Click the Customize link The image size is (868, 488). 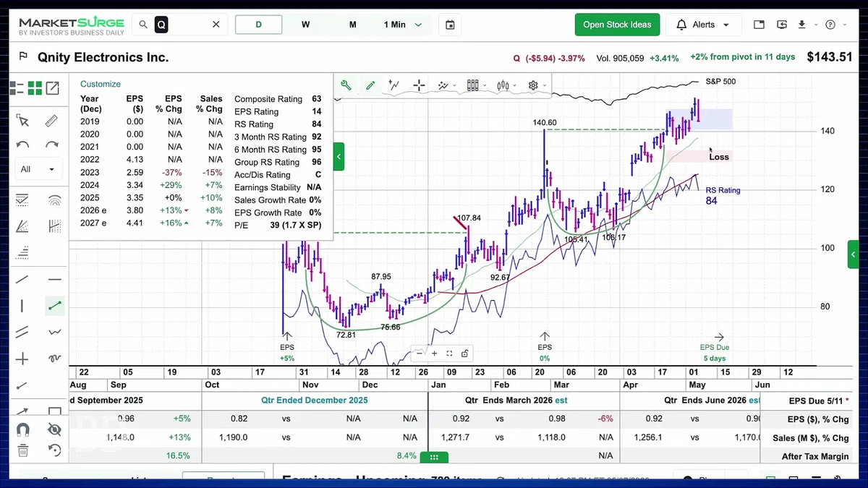pyautogui.click(x=101, y=84)
